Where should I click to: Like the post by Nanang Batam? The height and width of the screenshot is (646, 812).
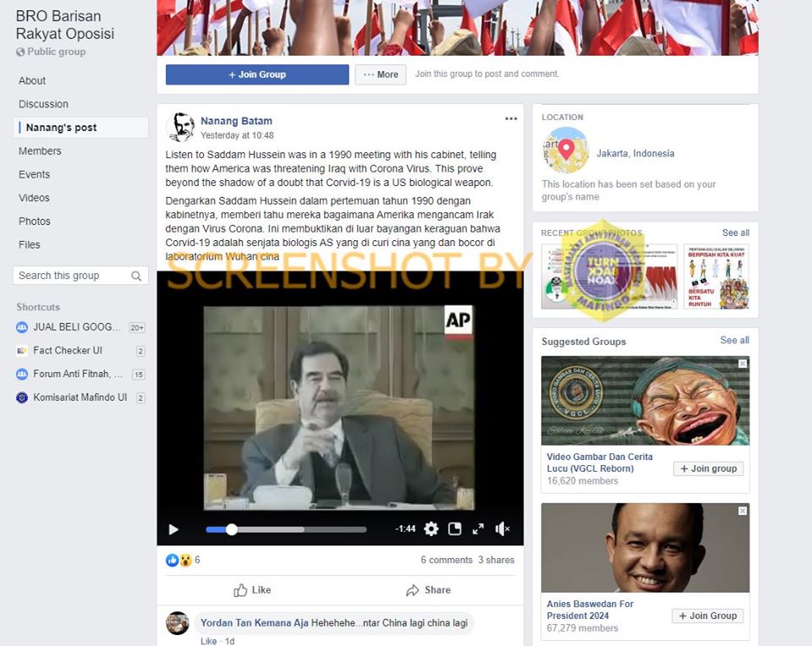point(252,590)
